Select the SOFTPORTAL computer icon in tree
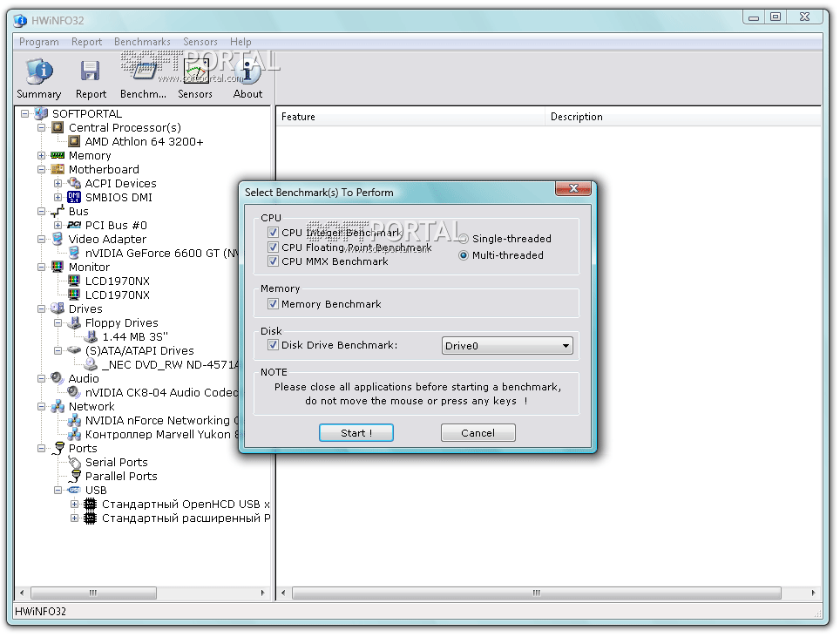The width and height of the screenshot is (840, 637). click(x=41, y=113)
